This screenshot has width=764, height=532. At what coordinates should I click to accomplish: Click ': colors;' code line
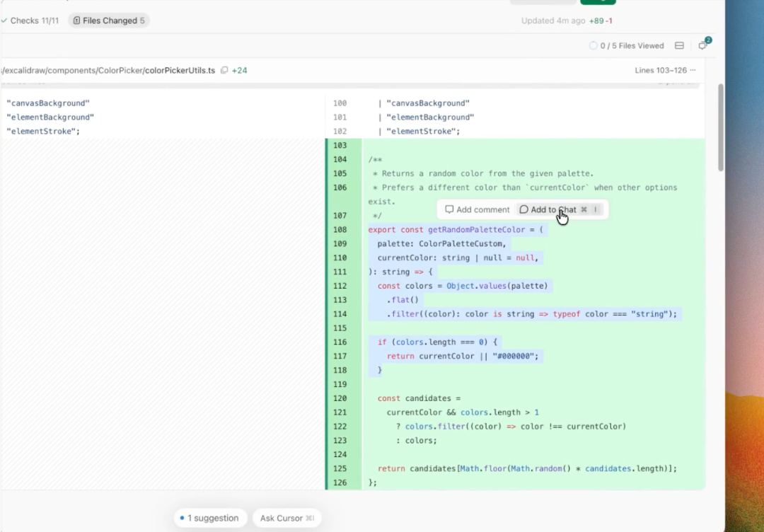click(416, 441)
